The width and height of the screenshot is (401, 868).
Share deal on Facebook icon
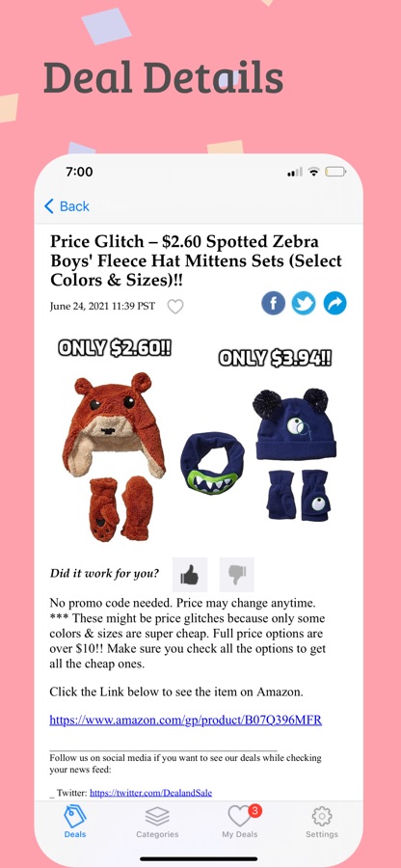273,304
